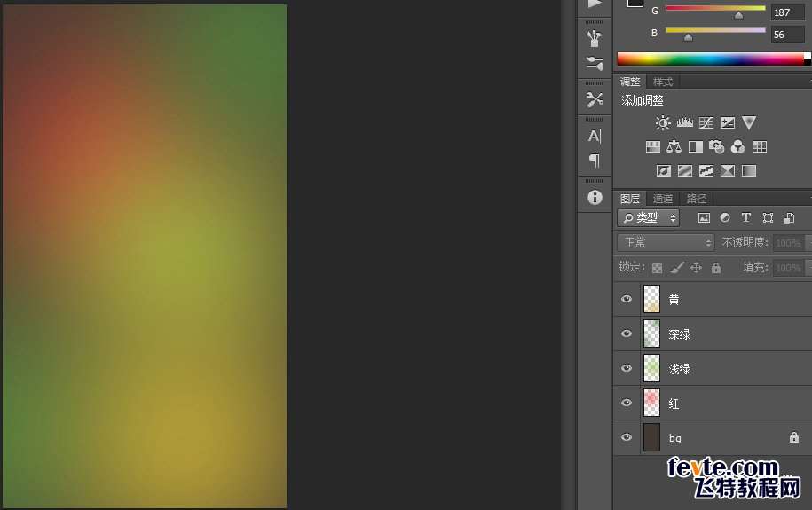Add a Gradient Map adjustment layer
The image size is (812, 510).
pyautogui.click(x=749, y=171)
